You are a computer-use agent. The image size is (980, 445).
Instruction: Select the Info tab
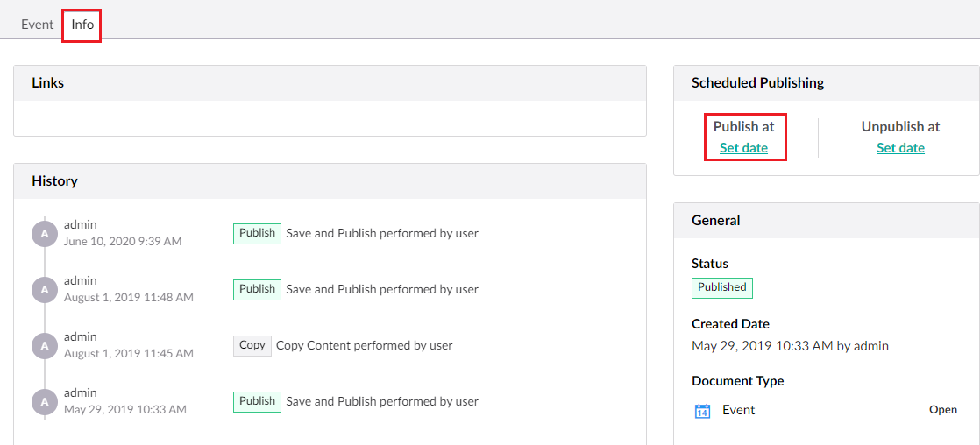[x=82, y=25]
